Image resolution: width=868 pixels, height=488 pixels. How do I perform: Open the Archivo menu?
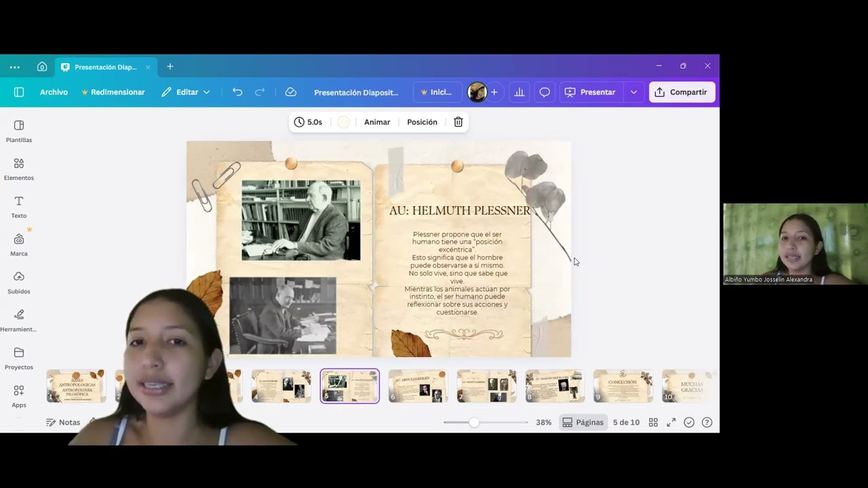click(54, 92)
